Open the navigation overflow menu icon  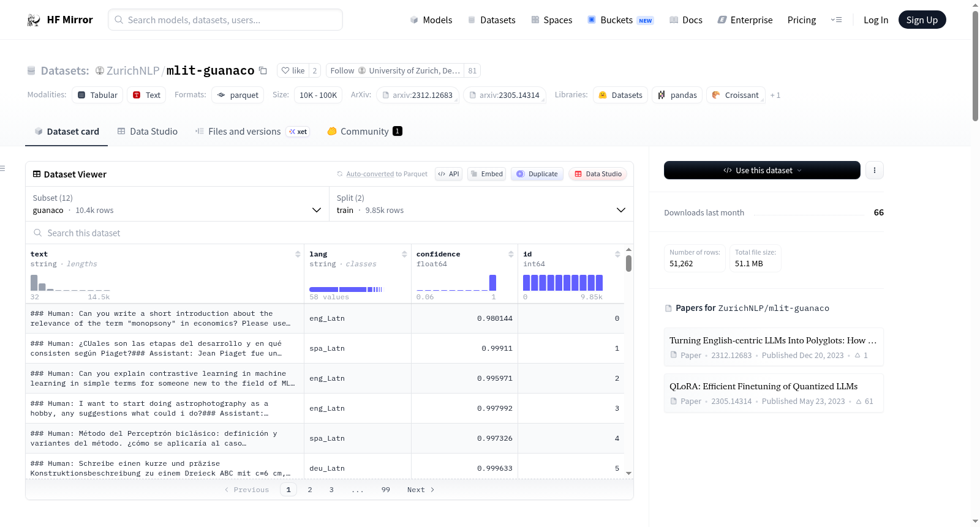point(836,20)
